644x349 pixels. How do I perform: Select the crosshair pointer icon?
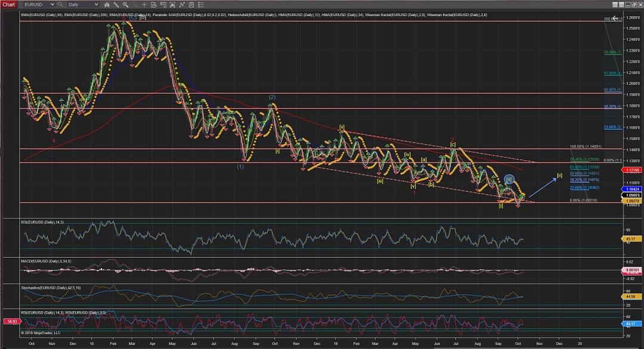(x=144, y=5)
